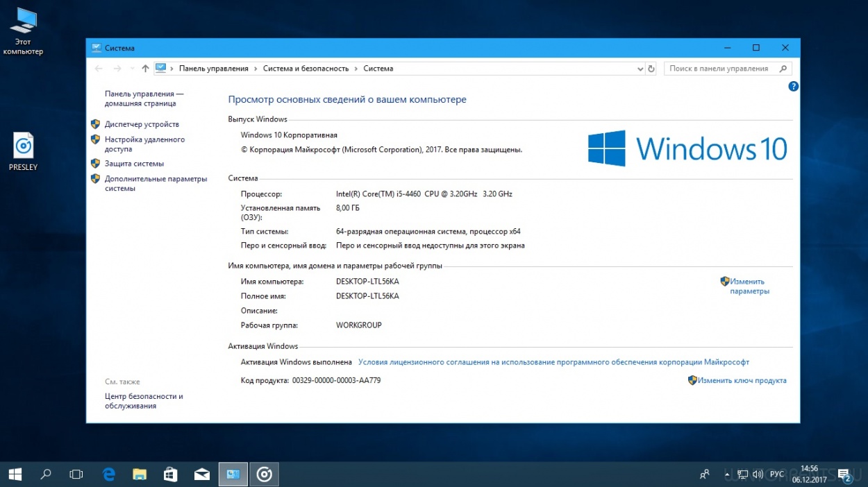Expand the address bar history dropdown

pyautogui.click(x=640, y=69)
